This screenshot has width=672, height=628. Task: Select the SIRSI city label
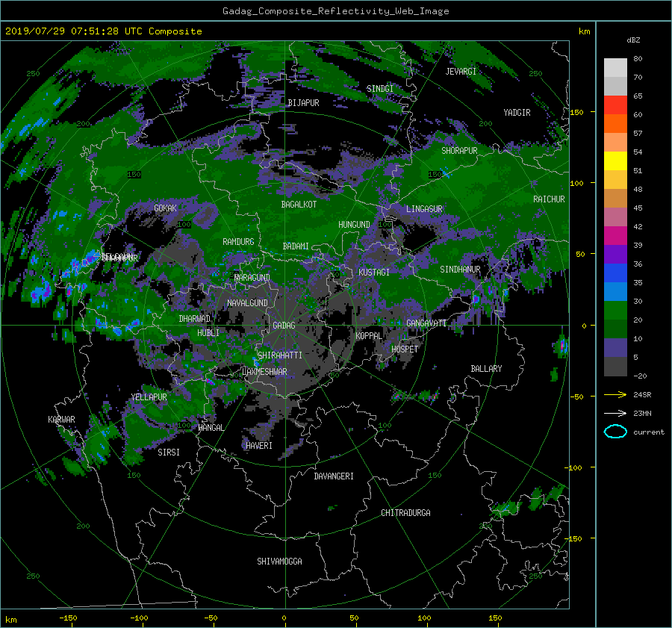point(169,453)
